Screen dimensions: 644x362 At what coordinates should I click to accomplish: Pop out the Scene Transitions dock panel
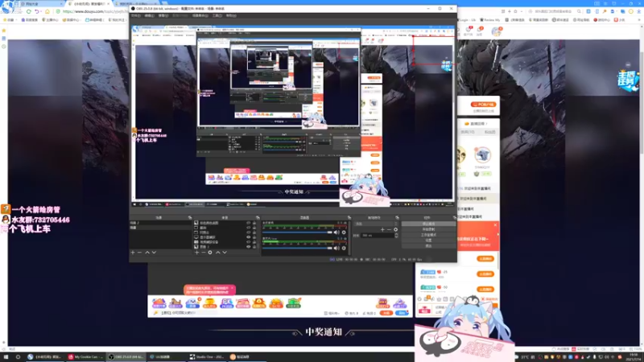[397, 217]
